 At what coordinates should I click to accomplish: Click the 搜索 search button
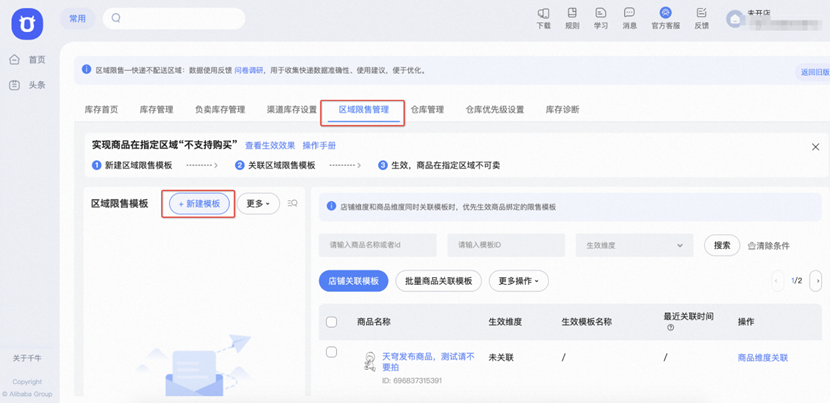(x=722, y=245)
